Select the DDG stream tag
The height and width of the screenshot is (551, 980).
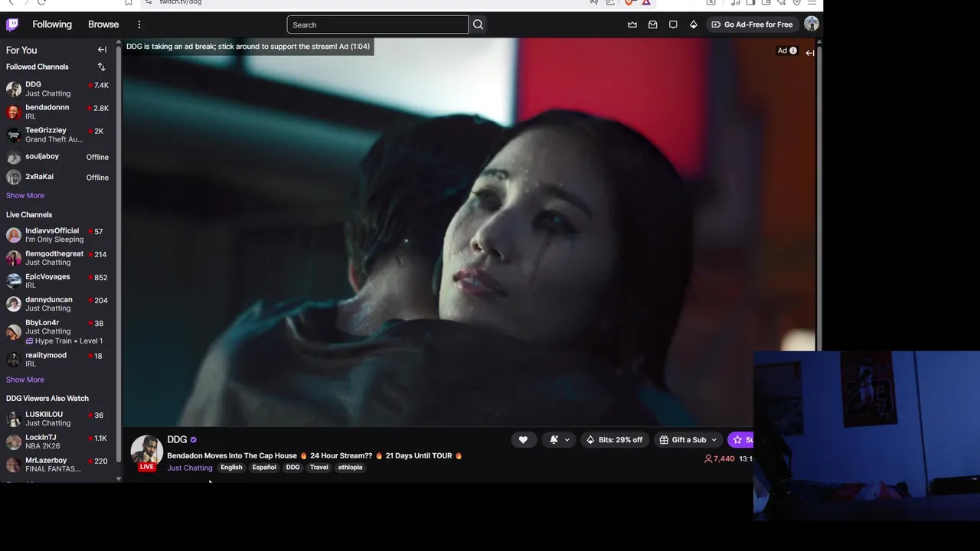click(292, 468)
